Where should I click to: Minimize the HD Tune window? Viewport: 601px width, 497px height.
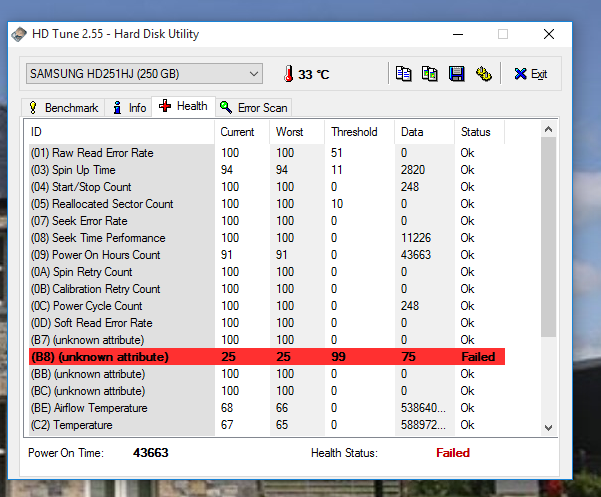pyautogui.click(x=458, y=34)
